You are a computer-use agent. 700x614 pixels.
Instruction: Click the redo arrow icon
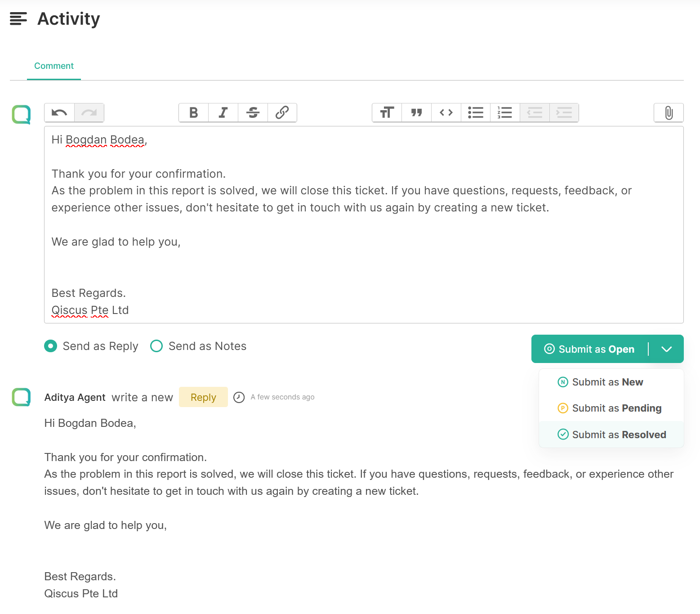coord(89,112)
